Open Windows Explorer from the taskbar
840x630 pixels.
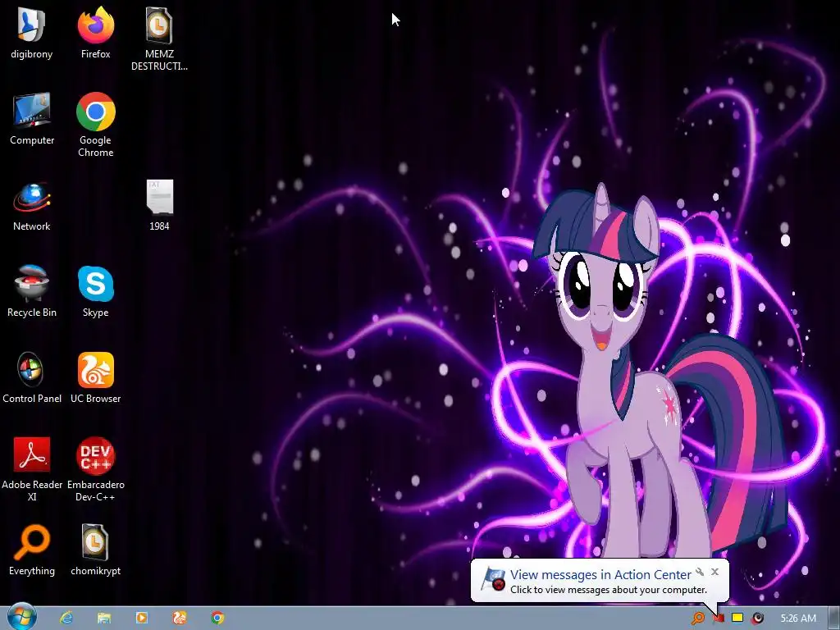(104, 618)
